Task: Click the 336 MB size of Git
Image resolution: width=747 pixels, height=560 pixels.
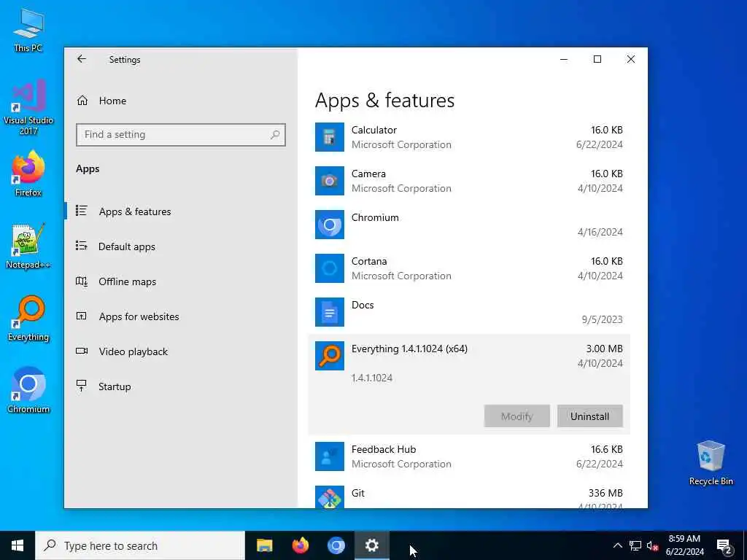Action: coord(605,494)
